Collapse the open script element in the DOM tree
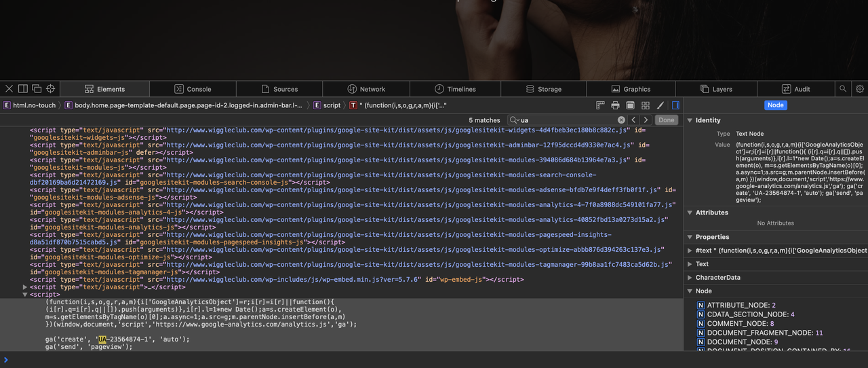The image size is (868, 368). pos(25,295)
